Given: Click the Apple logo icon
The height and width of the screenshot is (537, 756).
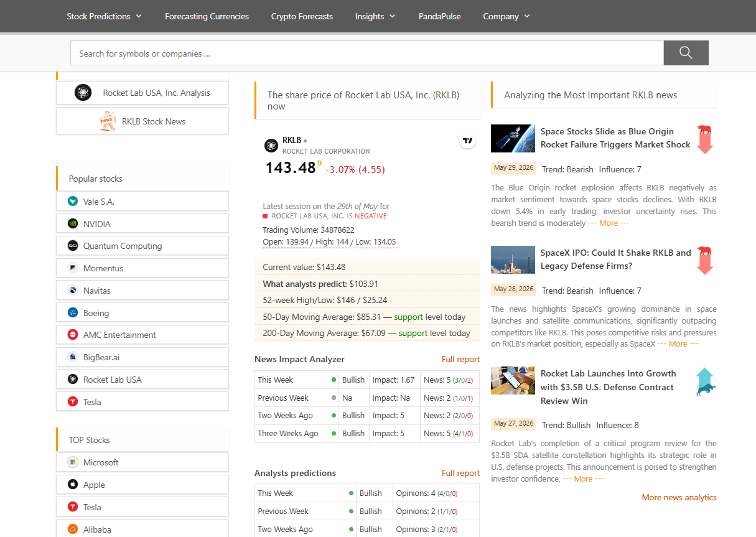Looking at the screenshot, I should click(72, 485).
